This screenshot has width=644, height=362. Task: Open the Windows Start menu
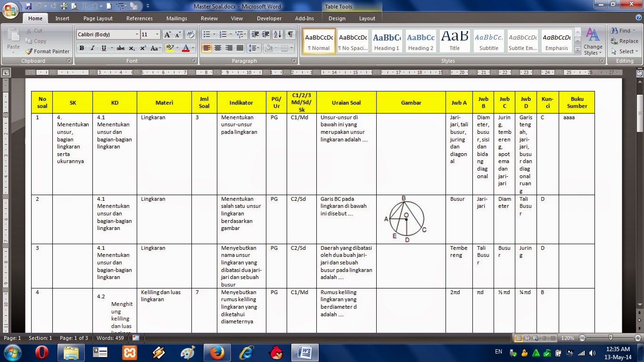click(x=12, y=353)
